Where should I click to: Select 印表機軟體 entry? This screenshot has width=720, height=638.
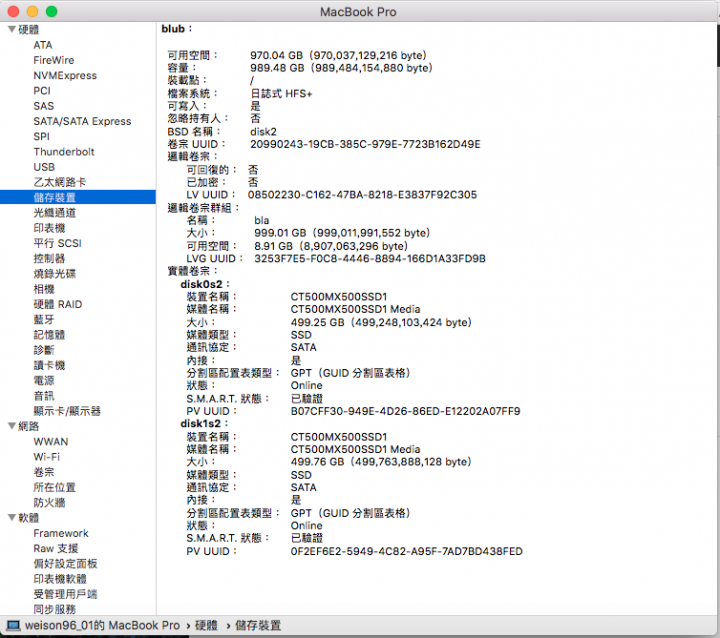pyautogui.click(x=60, y=579)
